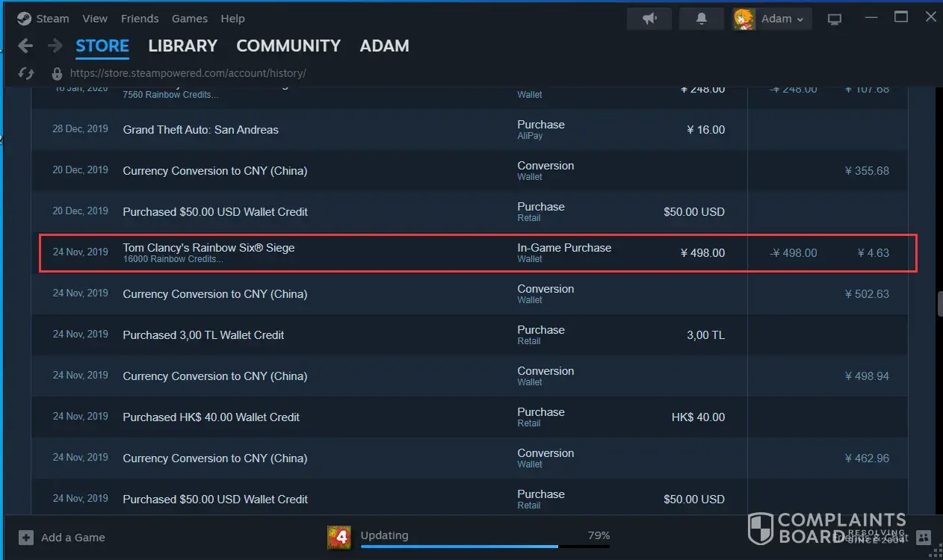Click the padlock icon beside URL

[x=57, y=73]
